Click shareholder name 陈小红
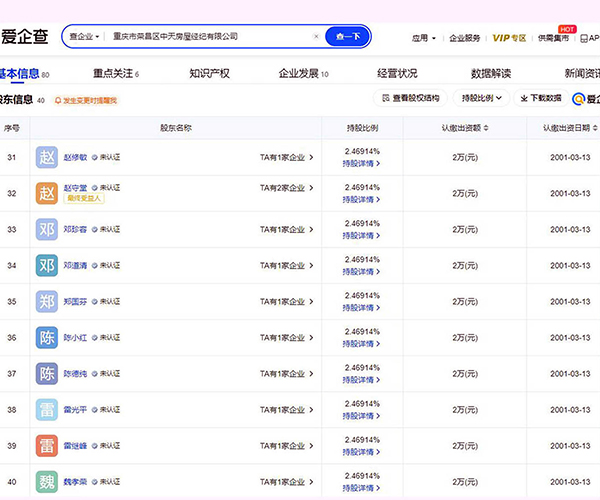Image resolution: width=600 pixels, height=500 pixels. pos(76,337)
